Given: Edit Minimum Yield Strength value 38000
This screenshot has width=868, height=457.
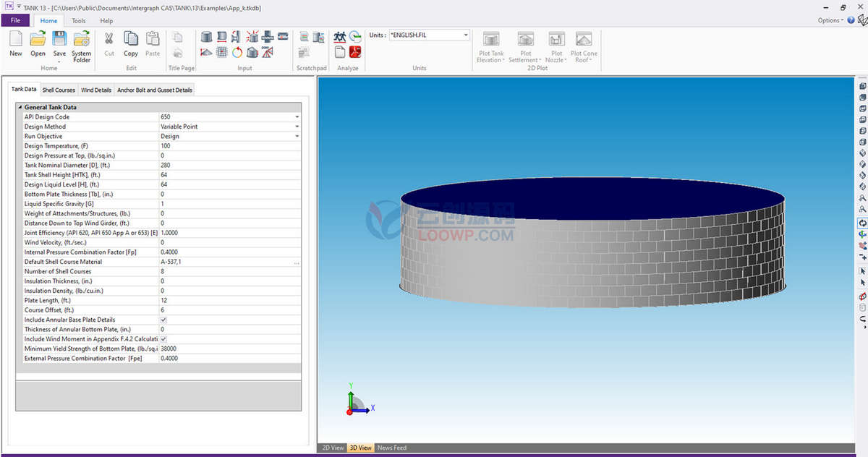Looking at the screenshot, I should (x=230, y=349).
